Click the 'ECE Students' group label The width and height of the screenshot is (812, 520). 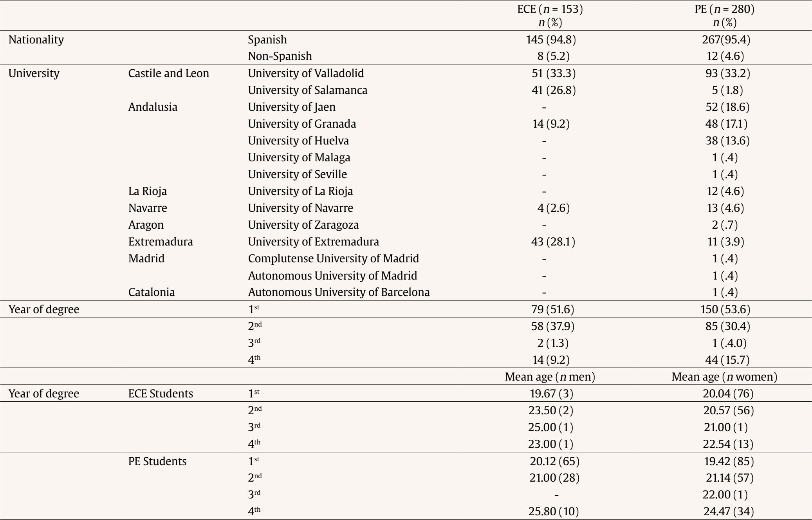click(161, 394)
